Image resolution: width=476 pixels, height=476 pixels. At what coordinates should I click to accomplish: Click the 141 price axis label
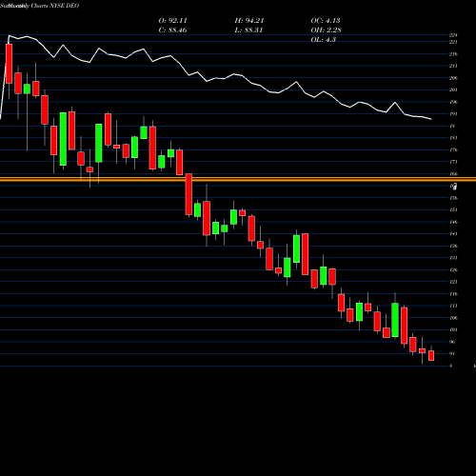click(453, 234)
